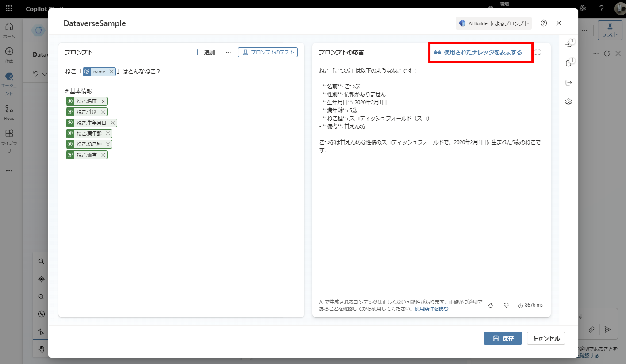Screen dimensions: 626x364
Task: Open the settings gear on the right panel
Action: point(568,102)
